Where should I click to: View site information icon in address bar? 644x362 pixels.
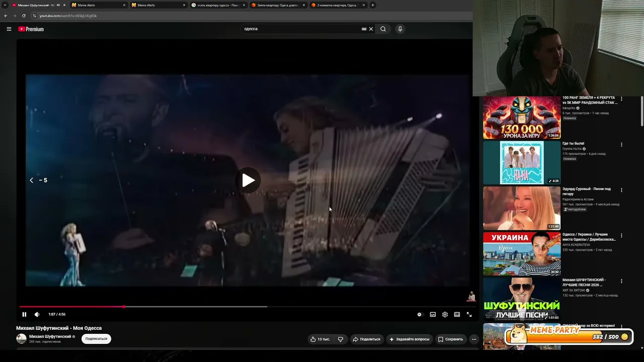34,16
